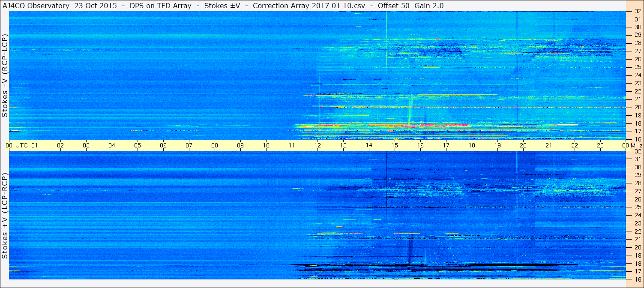644x288 pixels.
Task: Select the 10 hour tick
Action: pos(266,145)
